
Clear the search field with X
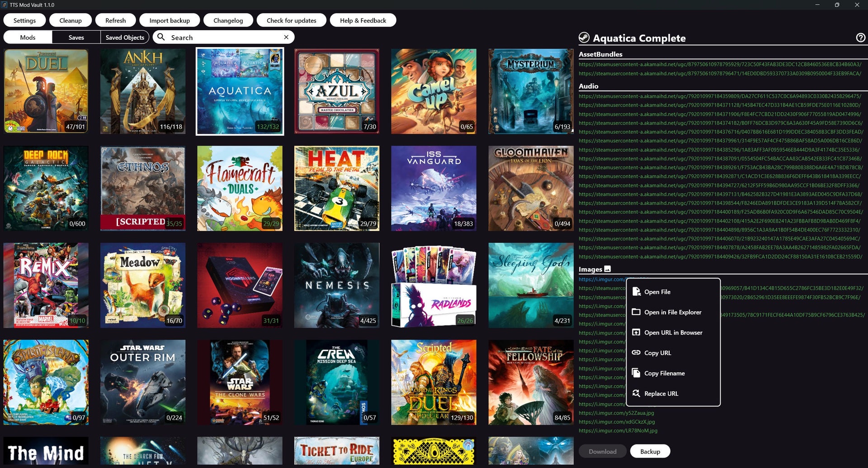point(286,37)
